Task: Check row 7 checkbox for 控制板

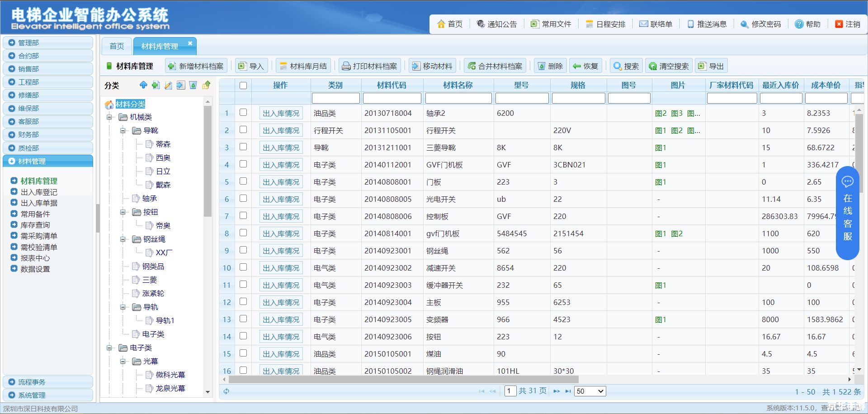Action: coord(243,215)
